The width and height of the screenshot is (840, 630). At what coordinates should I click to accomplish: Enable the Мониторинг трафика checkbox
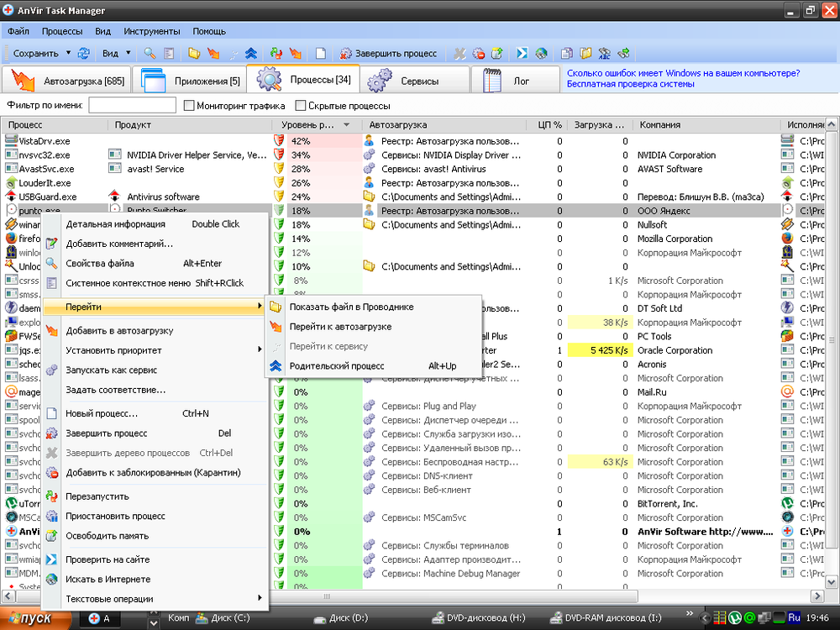[x=188, y=106]
